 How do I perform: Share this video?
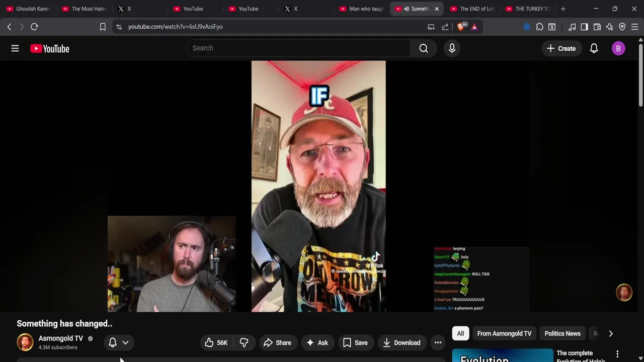277,342
